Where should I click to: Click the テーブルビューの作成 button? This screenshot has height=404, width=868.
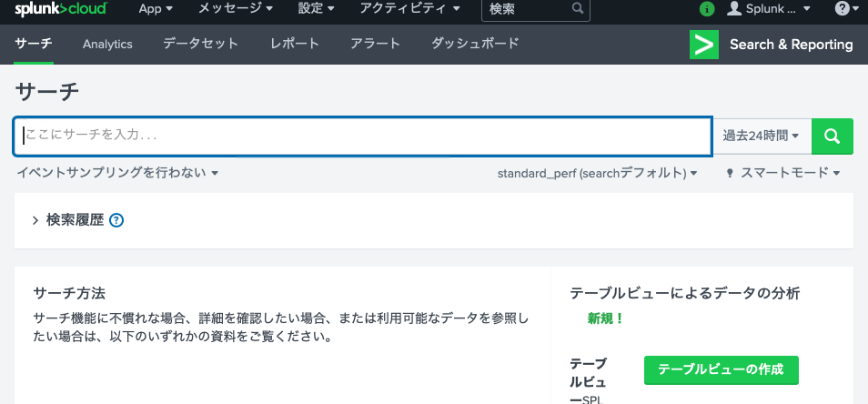click(x=722, y=369)
